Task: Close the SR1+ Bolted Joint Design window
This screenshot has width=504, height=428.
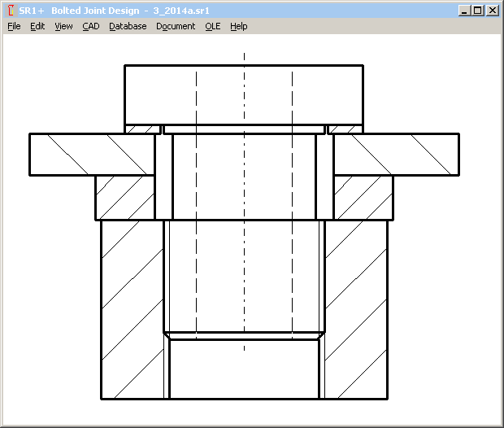Action: pos(492,11)
